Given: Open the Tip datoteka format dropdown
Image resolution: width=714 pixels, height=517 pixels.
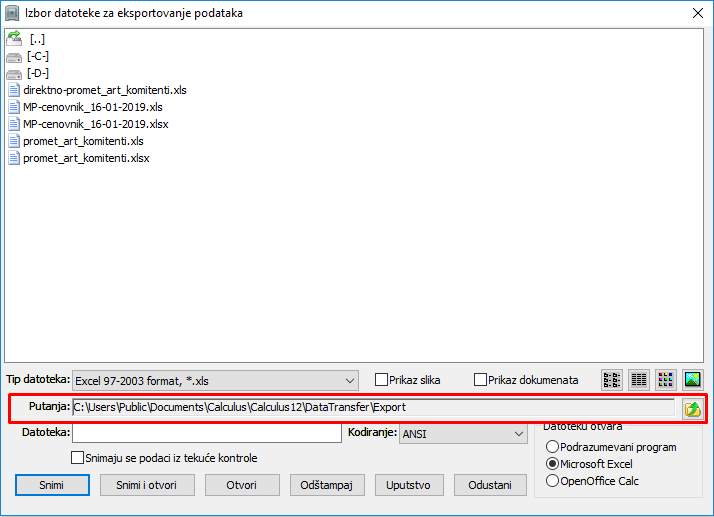Looking at the screenshot, I should click(x=215, y=380).
